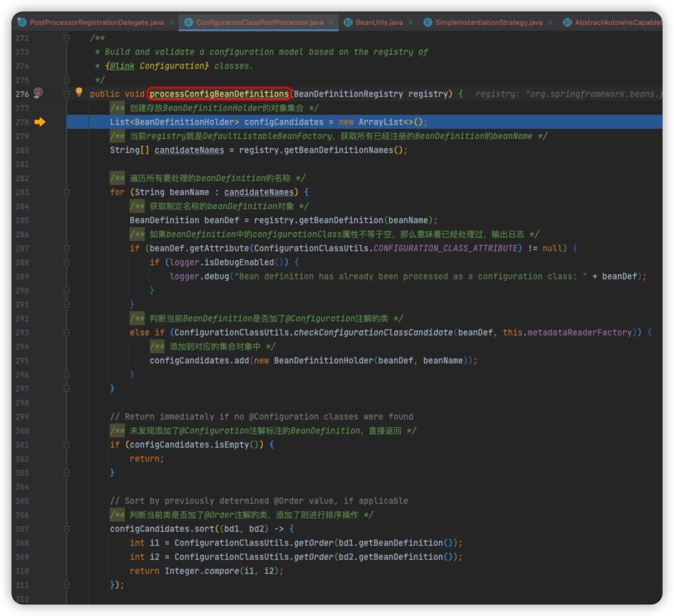
Task: Click checkConfigurationClassCandidate method call
Action: (373, 333)
